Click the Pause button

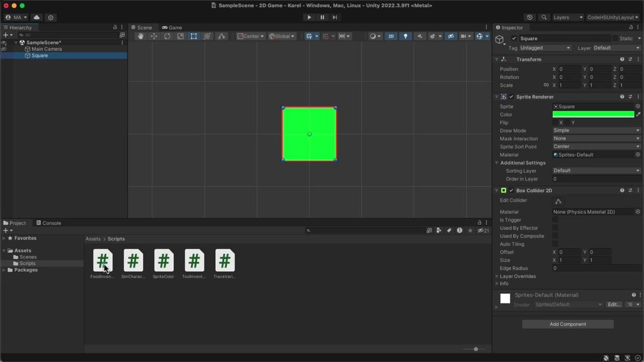click(322, 17)
